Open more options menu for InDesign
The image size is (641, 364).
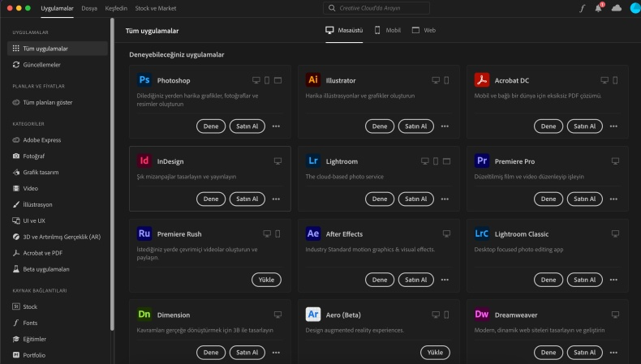(x=276, y=199)
